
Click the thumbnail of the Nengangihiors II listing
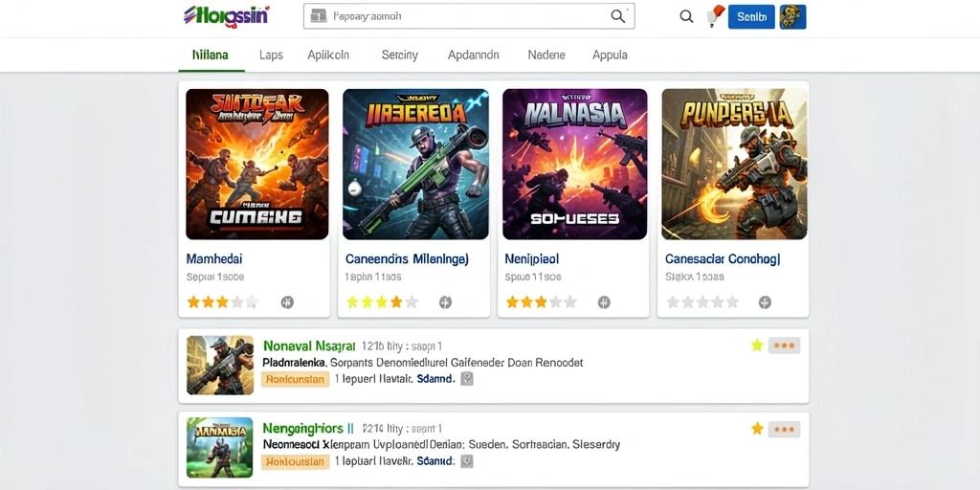[220, 448]
